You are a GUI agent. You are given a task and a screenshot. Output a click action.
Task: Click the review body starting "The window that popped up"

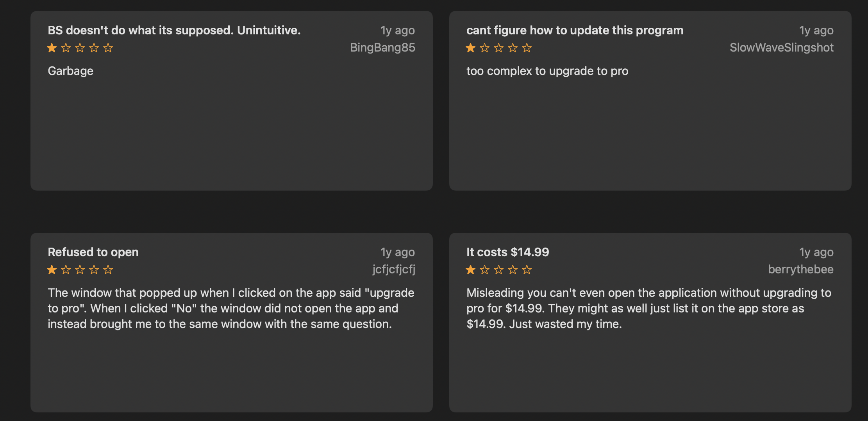pos(230,309)
